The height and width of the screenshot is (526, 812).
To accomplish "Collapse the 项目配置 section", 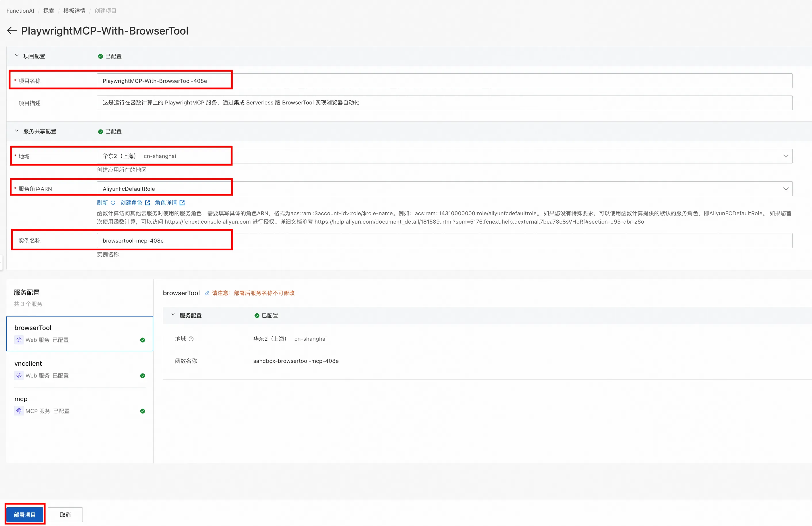I will point(17,56).
